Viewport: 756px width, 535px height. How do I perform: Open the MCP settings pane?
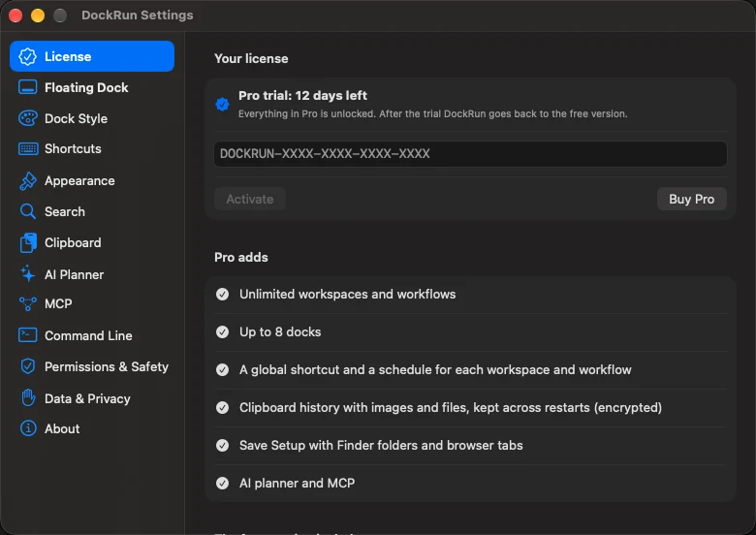(92, 303)
